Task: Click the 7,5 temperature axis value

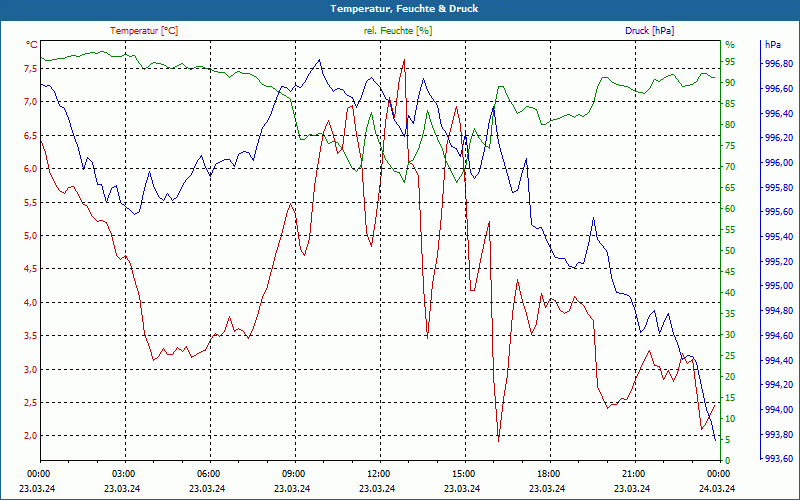Action: (31, 68)
